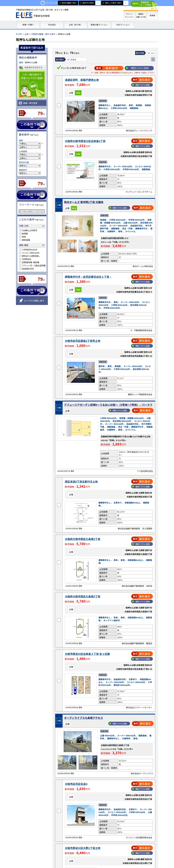174x868 pixels.
Task: Open 表示件数 100 dropdown
Action: tap(150, 53)
